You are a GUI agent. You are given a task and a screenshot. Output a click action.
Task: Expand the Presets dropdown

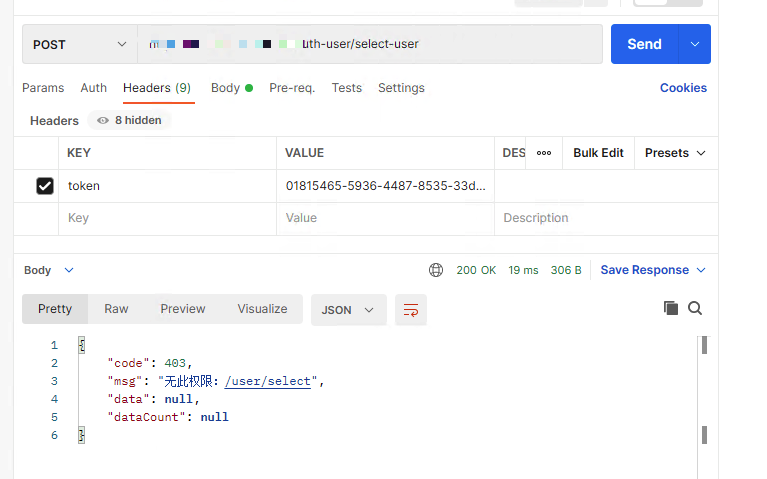coord(675,153)
